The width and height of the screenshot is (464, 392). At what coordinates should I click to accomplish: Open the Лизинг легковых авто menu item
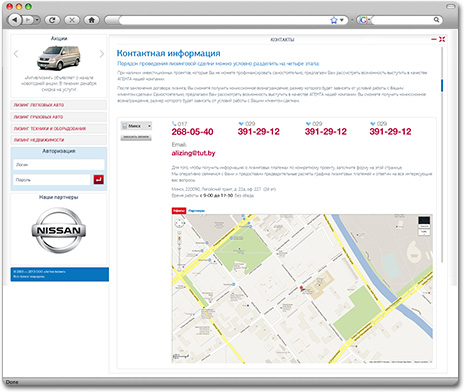pos(59,105)
